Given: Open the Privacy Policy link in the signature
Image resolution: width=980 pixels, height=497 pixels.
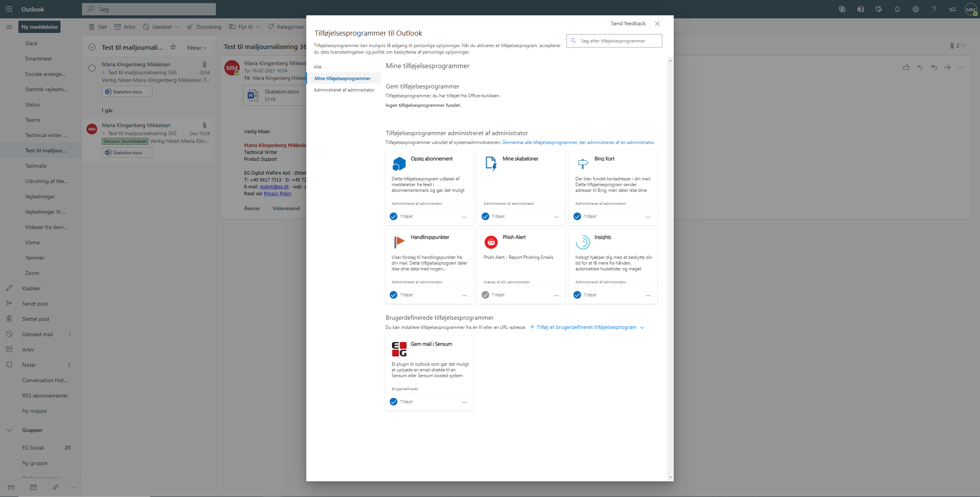Looking at the screenshot, I should 278,194.
